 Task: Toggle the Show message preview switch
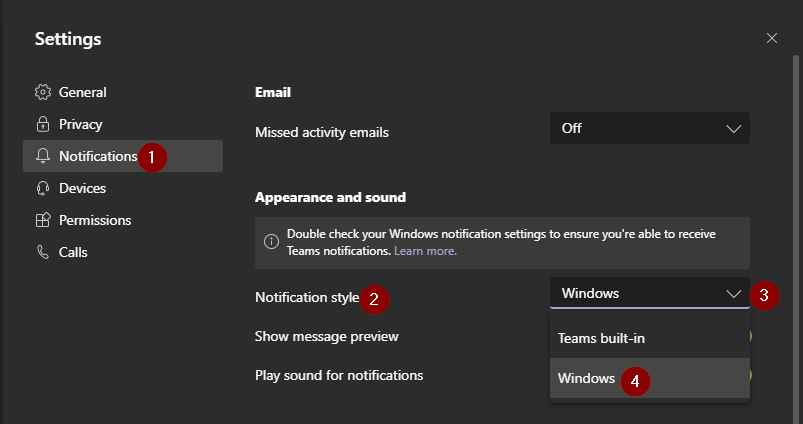(x=749, y=337)
